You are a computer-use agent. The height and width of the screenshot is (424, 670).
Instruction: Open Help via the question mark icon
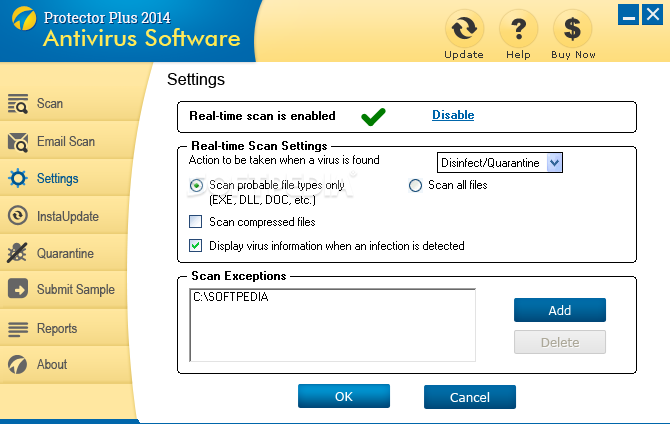(x=518, y=28)
